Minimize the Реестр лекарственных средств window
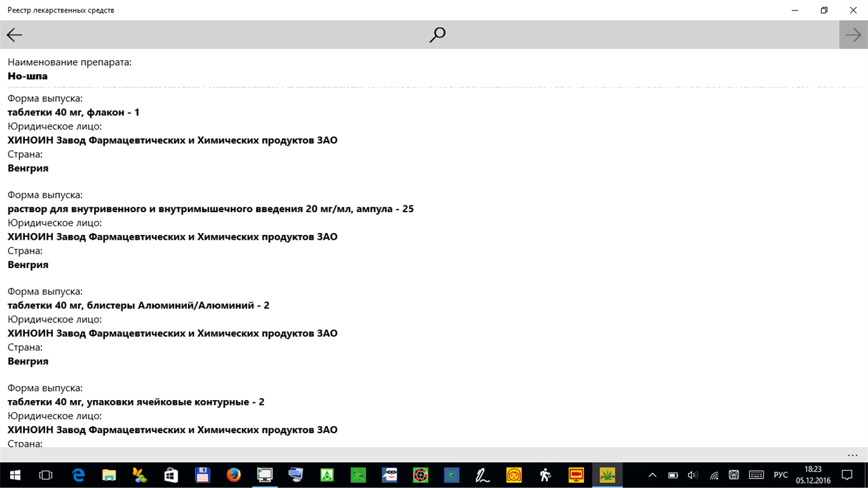This screenshot has width=868, height=488. (x=795, y=10)
